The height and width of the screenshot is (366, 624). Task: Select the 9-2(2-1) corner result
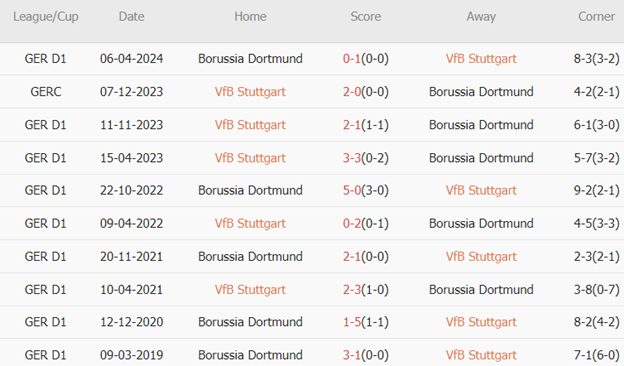[x=596, y=191]
